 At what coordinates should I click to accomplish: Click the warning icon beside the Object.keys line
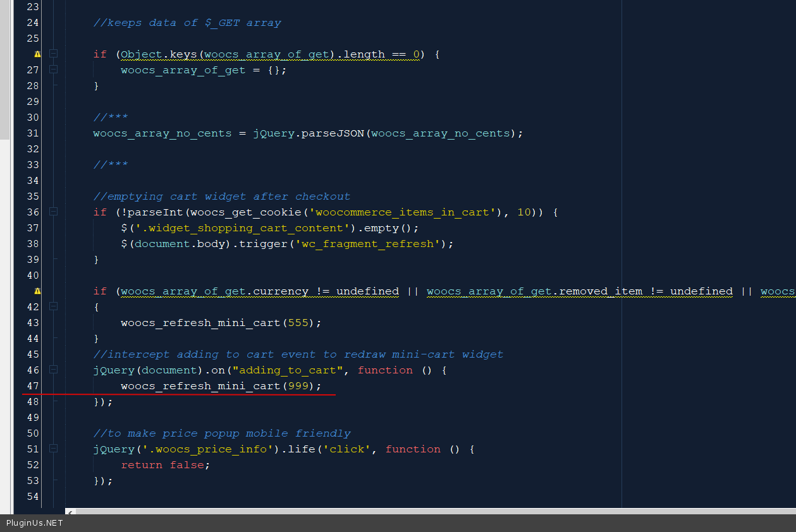37,54
